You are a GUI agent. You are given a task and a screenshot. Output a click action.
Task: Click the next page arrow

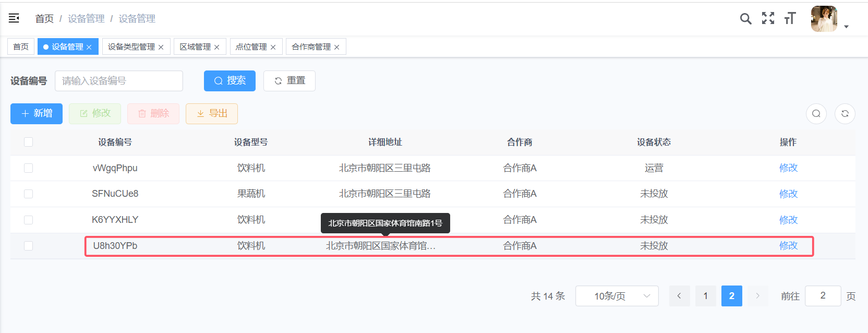coord(758,296)
